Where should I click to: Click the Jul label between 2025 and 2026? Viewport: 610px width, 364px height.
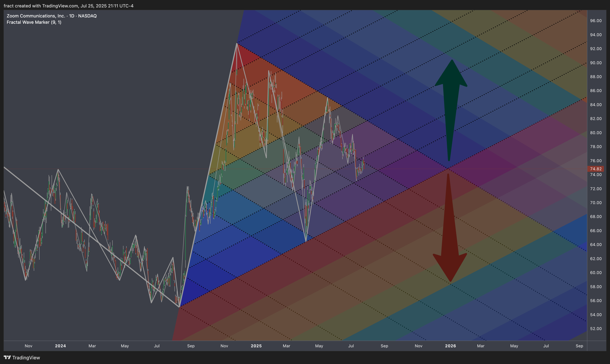pyautogui.click(x=351, y=346)
